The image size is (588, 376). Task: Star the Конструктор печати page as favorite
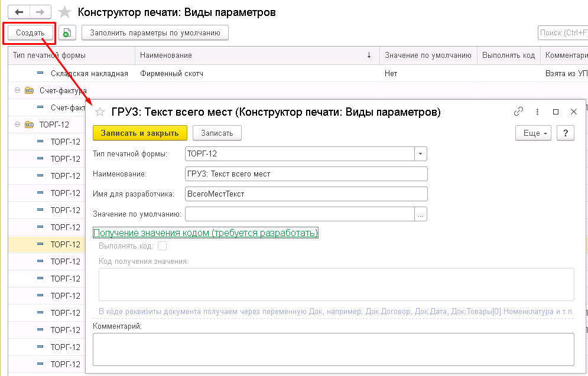pos(66,12)
